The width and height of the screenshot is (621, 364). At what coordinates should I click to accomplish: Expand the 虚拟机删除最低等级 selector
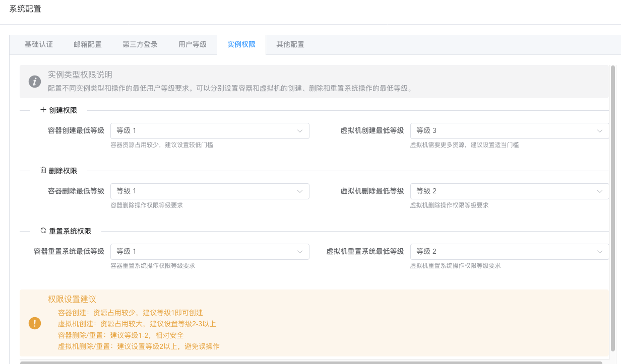pos(509,191)
